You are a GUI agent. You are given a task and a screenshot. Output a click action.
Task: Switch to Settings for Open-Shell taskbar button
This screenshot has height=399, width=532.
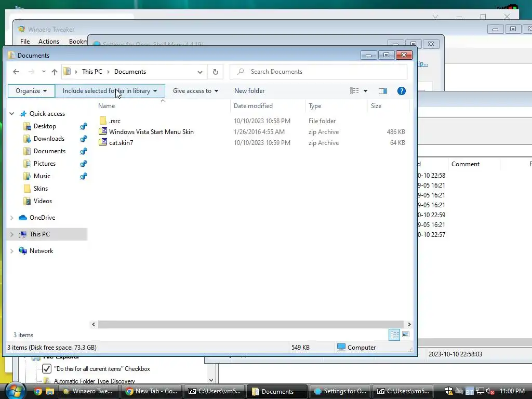coord(340,391)
